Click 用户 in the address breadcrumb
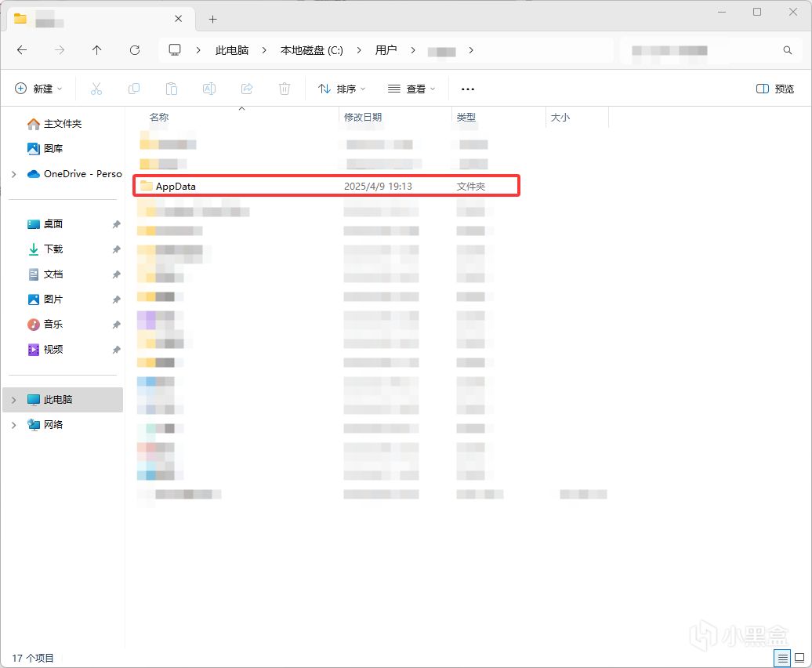Screen dimensions: 812x668 (386, 50)
